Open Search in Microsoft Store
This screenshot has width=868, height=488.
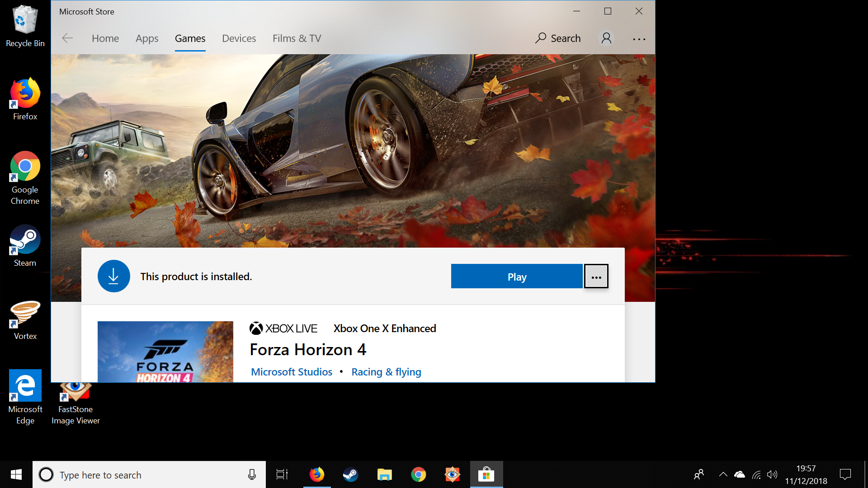point(558,38)
